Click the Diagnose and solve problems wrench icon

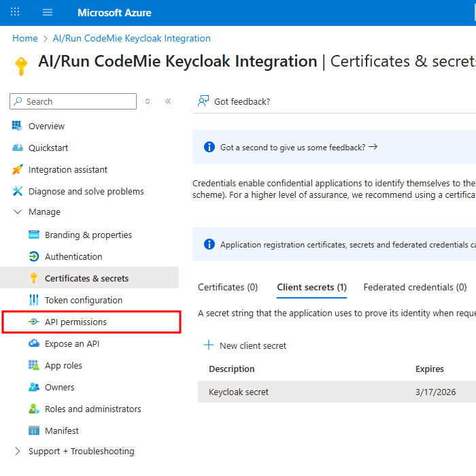tap(17, 191)
